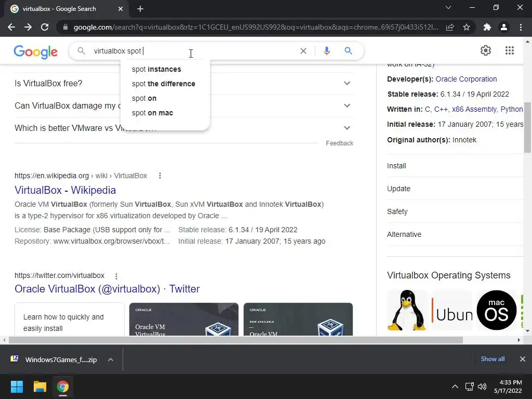The width and height of the screenshot is (532, 399).
Task: Choose suggestion 'spot the difference'
Action: tap(164, 84)
